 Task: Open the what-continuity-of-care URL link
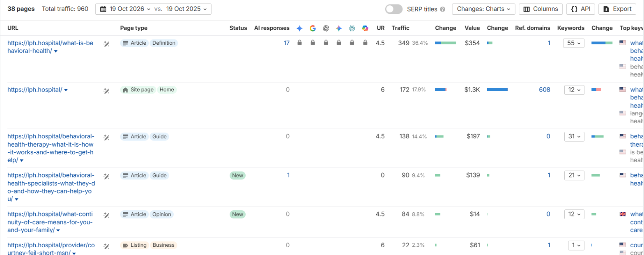(x=50, y=222)
